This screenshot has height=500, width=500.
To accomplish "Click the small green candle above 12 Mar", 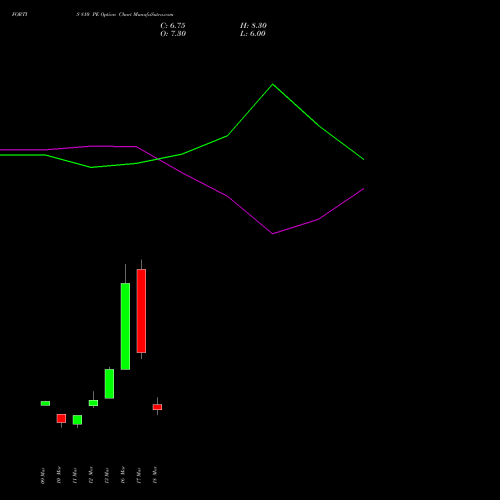I will coord(93,403).
